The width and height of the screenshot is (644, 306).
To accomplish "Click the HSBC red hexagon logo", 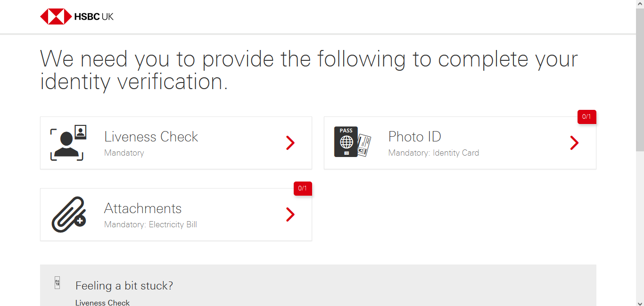I will [55, 17].
